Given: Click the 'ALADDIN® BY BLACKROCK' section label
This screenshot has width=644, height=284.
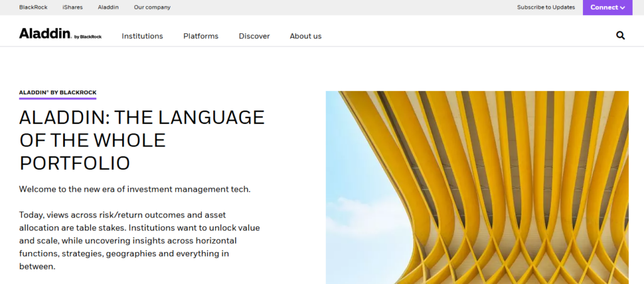Looking at the screenshot, I should click(57, 92).
